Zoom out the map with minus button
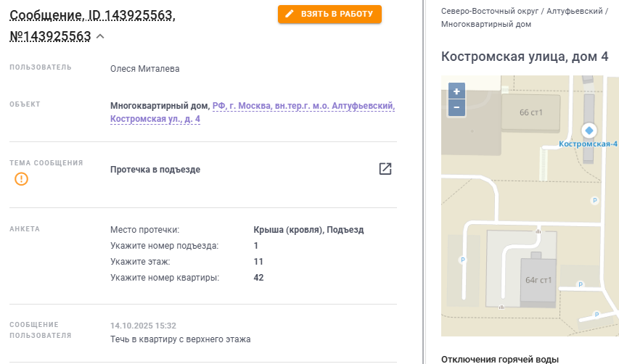 pos(456,107)
